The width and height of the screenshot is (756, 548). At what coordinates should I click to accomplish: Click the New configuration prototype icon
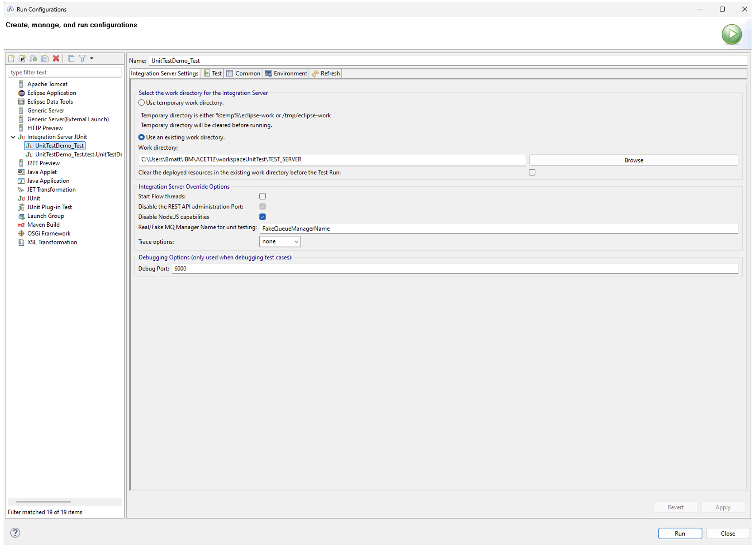pyautogui.click(x=23, y=58)
